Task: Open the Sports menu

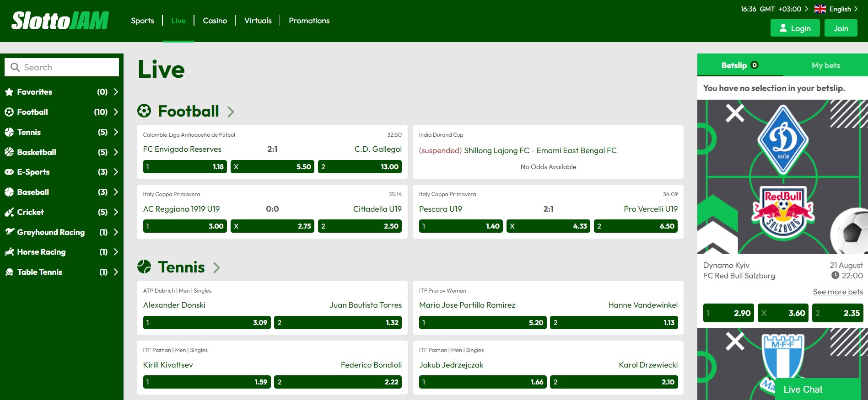Action: [x=142, y=21]
